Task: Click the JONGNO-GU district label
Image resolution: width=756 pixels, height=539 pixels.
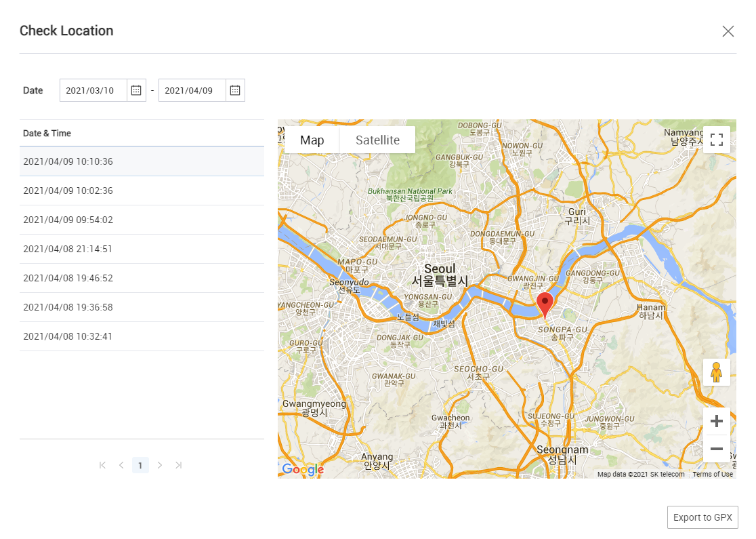Action: pyautogui.click(x=425, y=221)
